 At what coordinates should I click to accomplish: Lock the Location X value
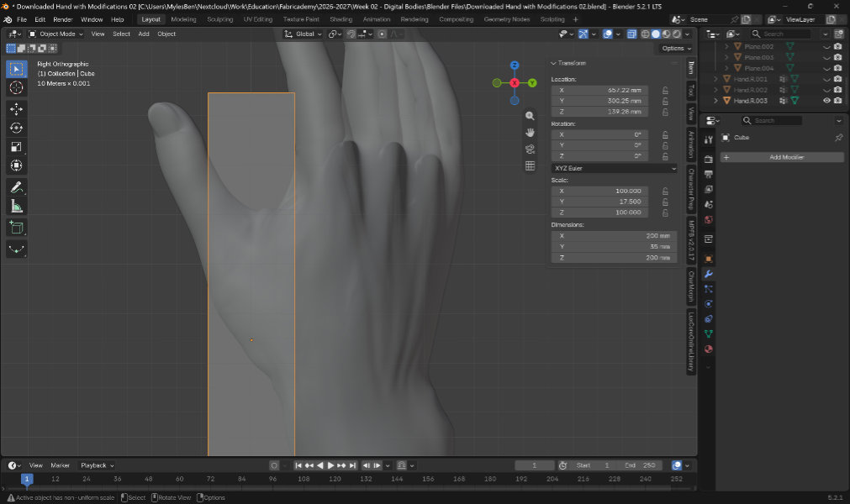tap(665, 91)
